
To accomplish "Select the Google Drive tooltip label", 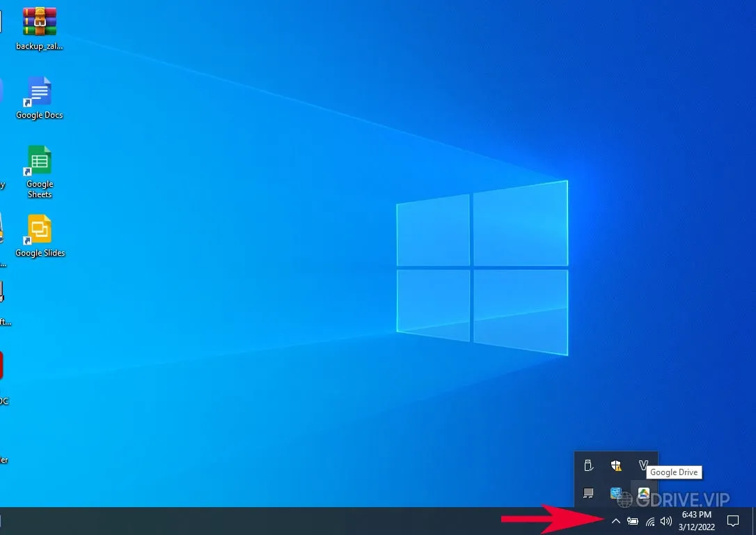I will click(673, 472).
